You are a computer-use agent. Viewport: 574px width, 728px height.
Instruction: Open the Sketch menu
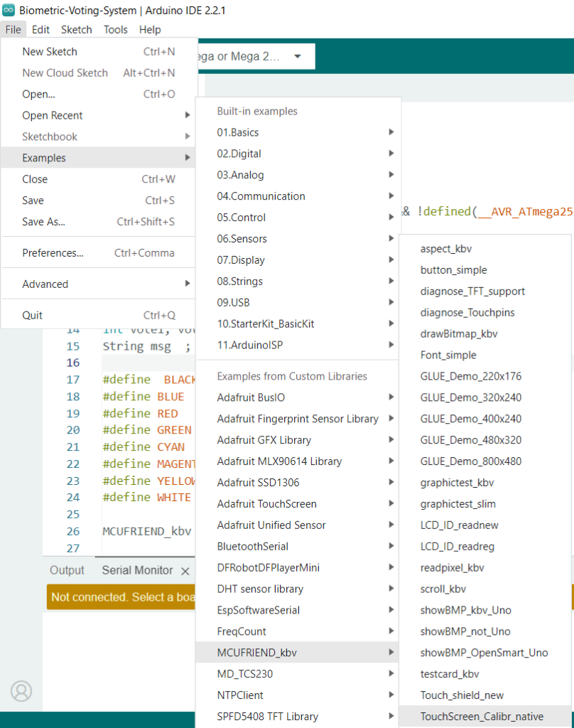click(x=77, y=30)
